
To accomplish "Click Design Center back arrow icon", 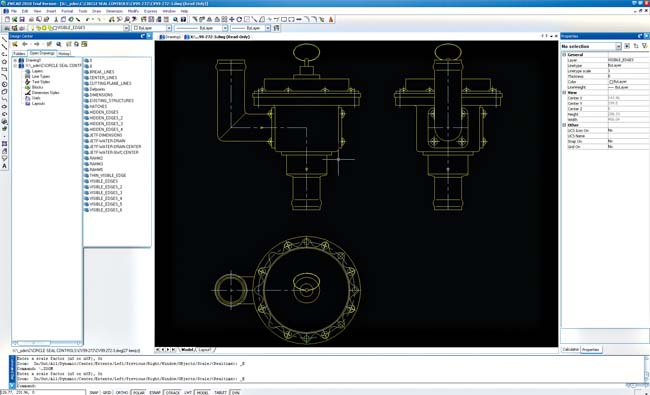I will [x=25, y=44].
